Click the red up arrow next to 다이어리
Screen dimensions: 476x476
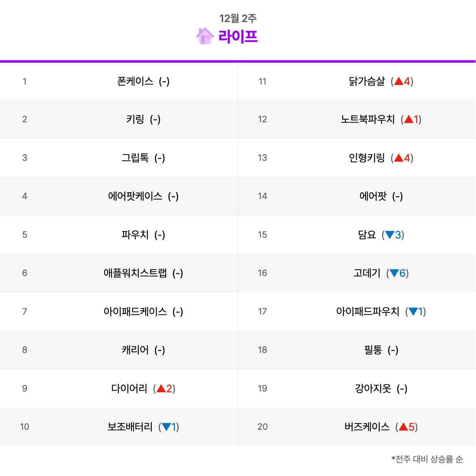pyautogui.click(x=161, y=388)
